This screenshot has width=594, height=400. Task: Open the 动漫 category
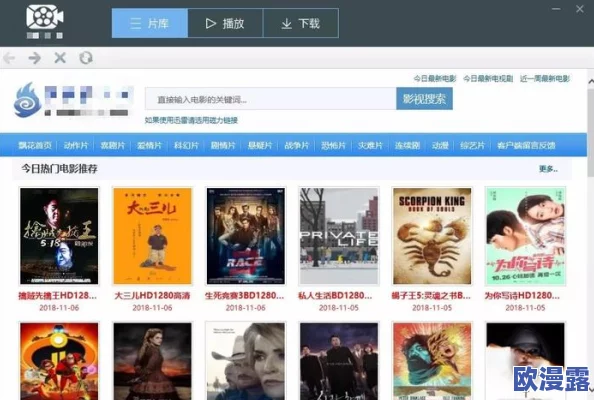(x=440, y=145)
